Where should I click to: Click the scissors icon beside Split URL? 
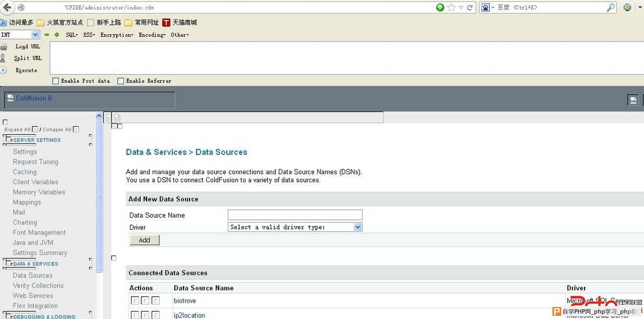pyautogui.click(x=3, y=58)
